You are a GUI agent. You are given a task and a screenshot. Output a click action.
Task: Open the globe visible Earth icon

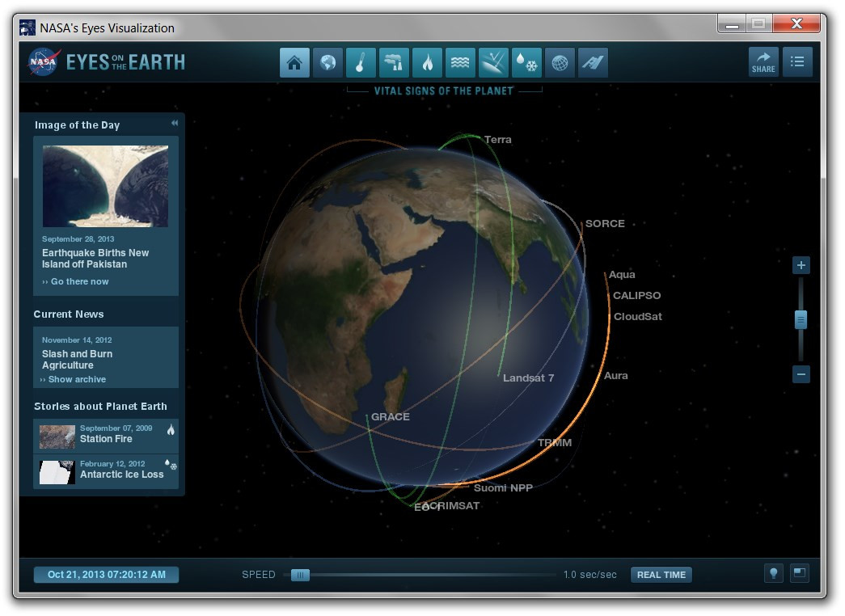click(x=327, y=62)
